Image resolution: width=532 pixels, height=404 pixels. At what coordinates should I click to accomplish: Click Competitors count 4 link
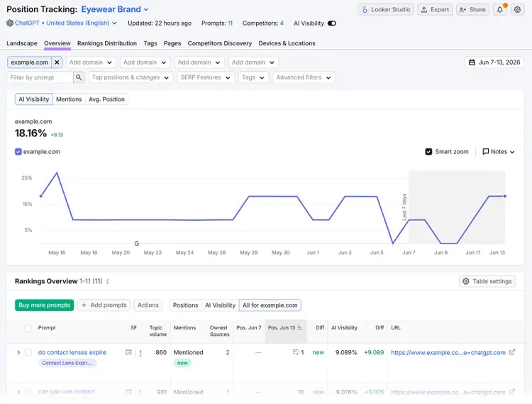(282, 23)
